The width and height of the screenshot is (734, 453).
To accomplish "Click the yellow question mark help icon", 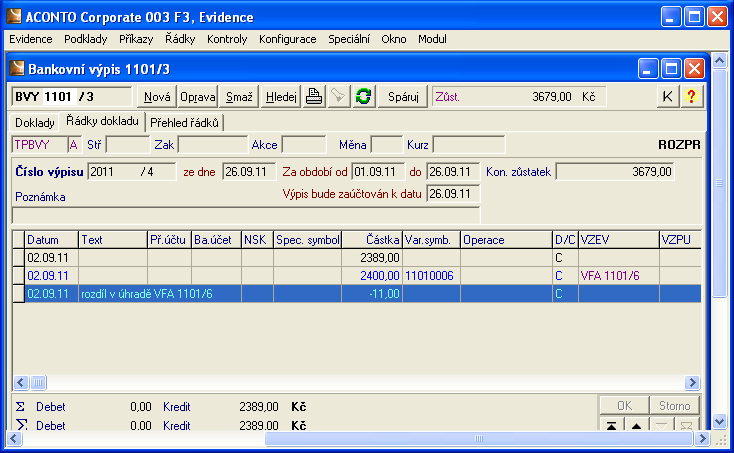I will [x=691, y=96].
